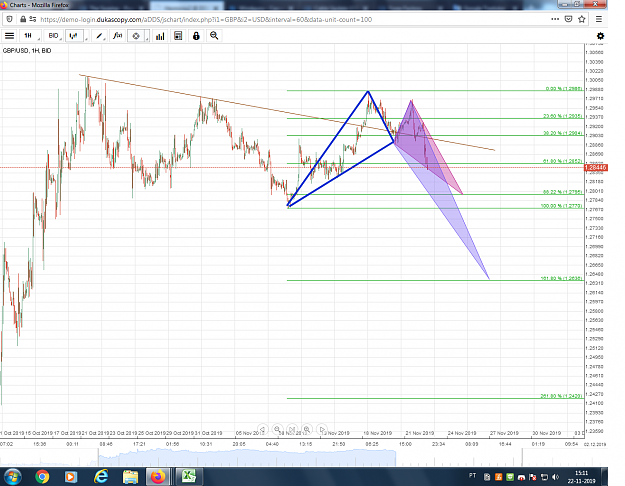Open the 1H timeframe dropdown
This screenshot has height=486, width=625.
click(x=30, y=36)
